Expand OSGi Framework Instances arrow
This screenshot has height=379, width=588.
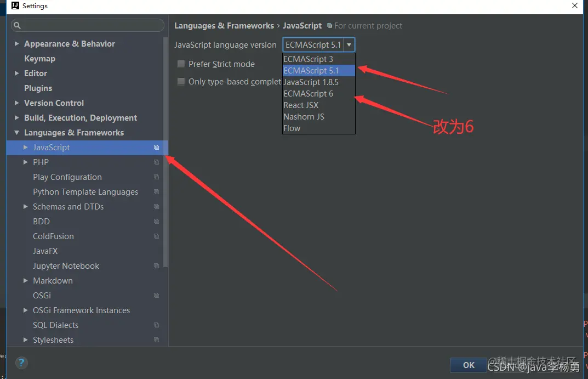point(26,310)
